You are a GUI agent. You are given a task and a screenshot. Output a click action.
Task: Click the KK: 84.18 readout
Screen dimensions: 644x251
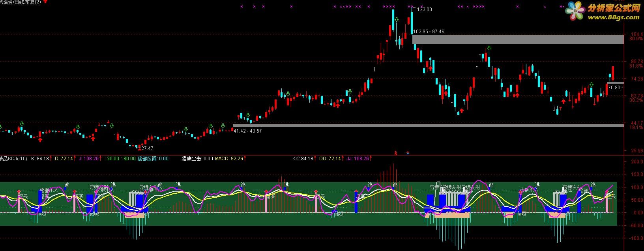[303, 159]
